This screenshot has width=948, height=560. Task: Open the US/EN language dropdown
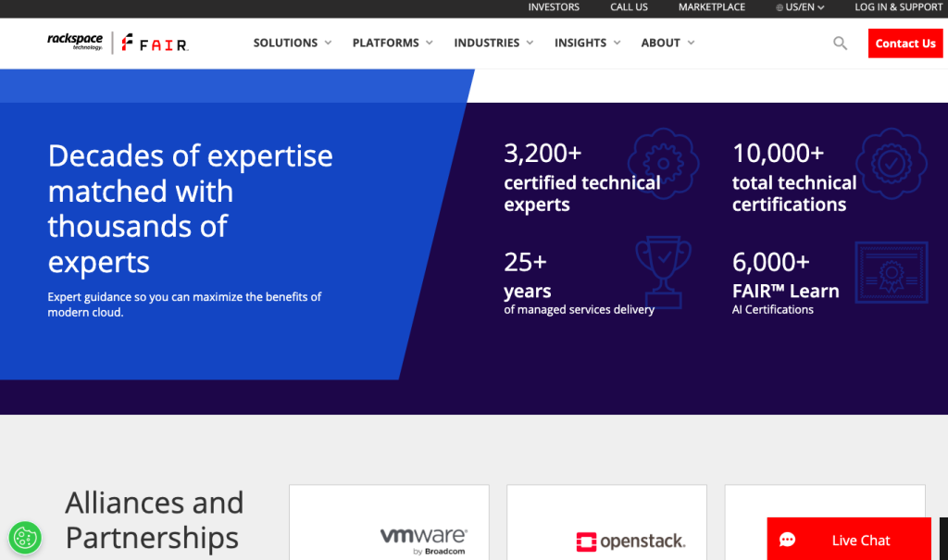[x=801, y=7]
